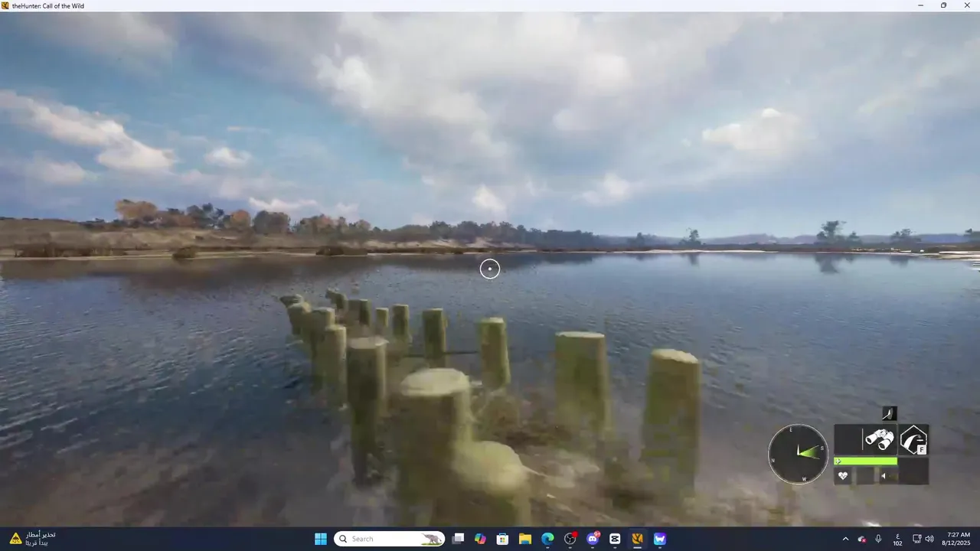Open the weather warning widget in taskbar
The height and width of the screenshot is (551, 980).
coord(32,539)
